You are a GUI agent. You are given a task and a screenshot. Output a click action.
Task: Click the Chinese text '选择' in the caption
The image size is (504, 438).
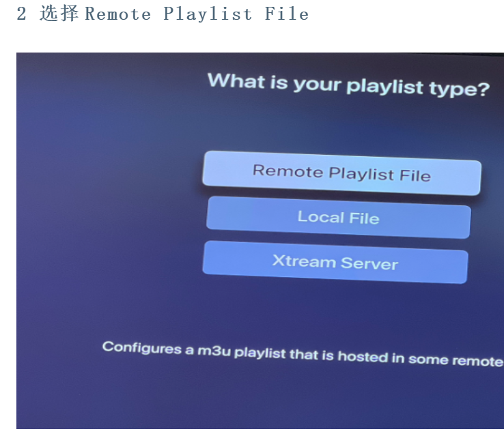59,14
